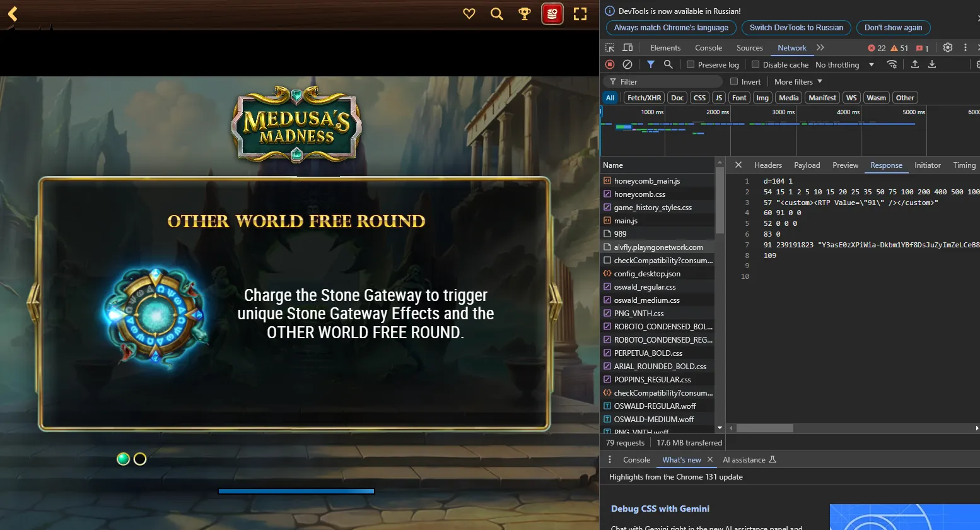Show the 22 errors counter
Image resolution: width=980 pixels, height=530 pixels.
(877, 48)
